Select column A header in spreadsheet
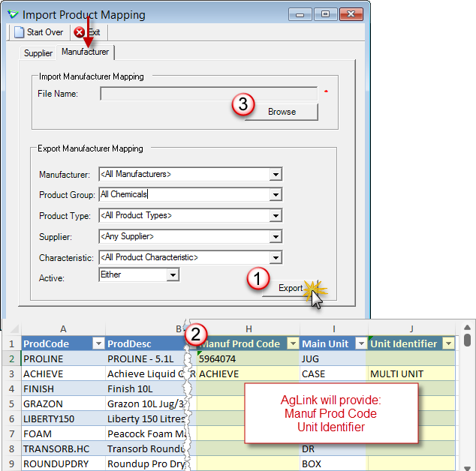This screenshot has width=476, height=471. (x=63, y=328)
